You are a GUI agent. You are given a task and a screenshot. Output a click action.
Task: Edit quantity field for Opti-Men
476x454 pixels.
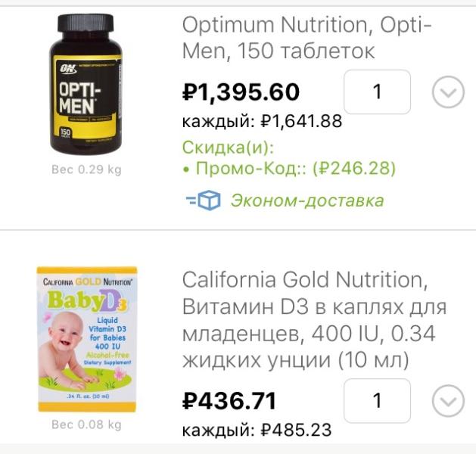click(377, 92)
